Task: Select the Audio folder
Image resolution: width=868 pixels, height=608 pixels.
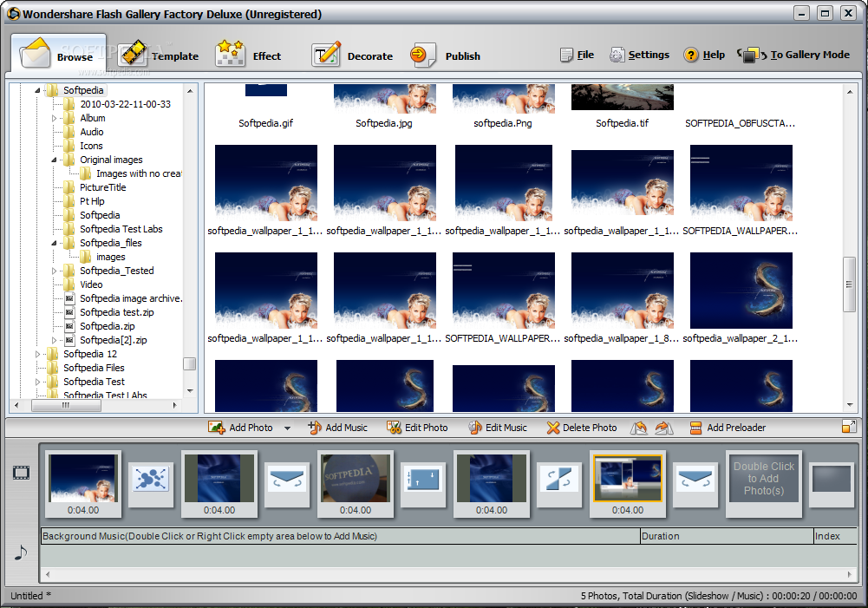Action: pyautogui.click(x=91, y=132)
